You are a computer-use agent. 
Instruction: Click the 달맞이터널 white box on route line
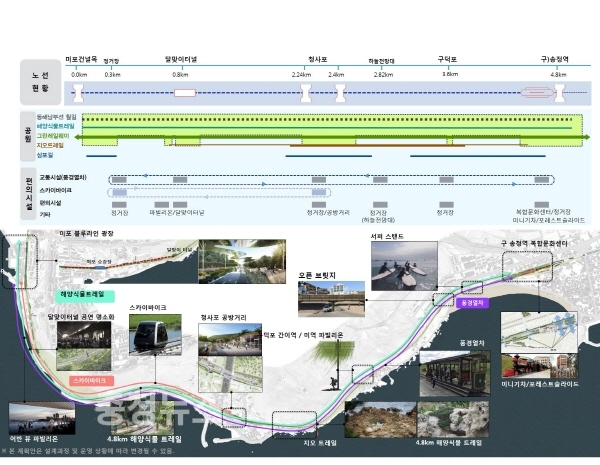click(x=185, y=93)
